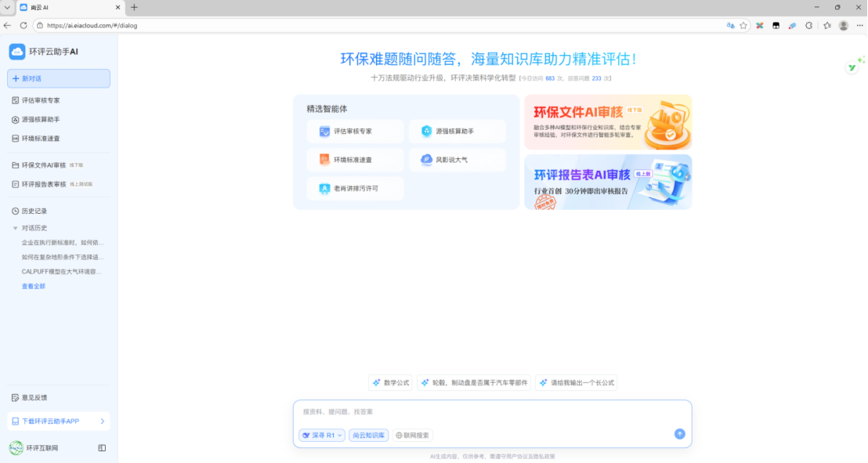Viewport: 868px width, 463px height.
Task: Open the 深寻 R1 model dropdown
Action: point(322,435)
